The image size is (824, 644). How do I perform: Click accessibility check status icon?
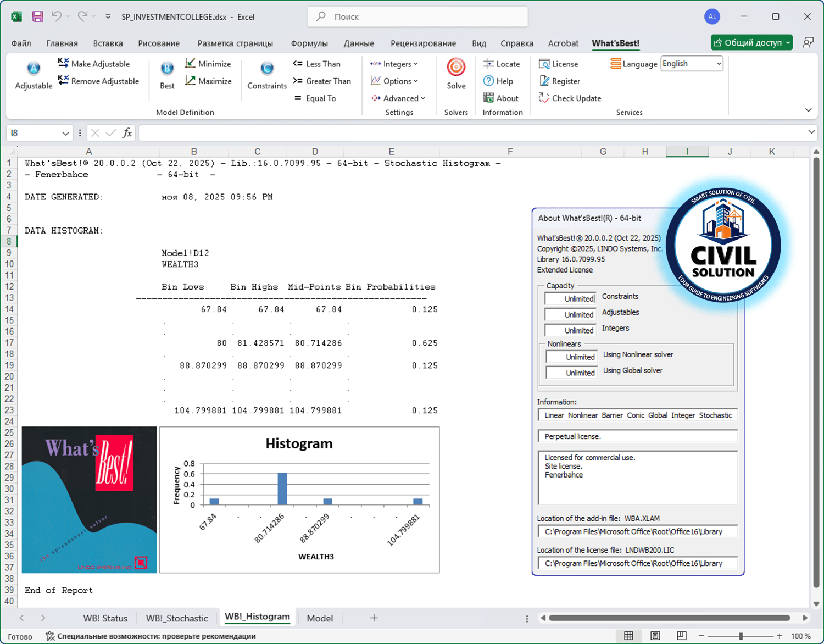click(50, 636)
